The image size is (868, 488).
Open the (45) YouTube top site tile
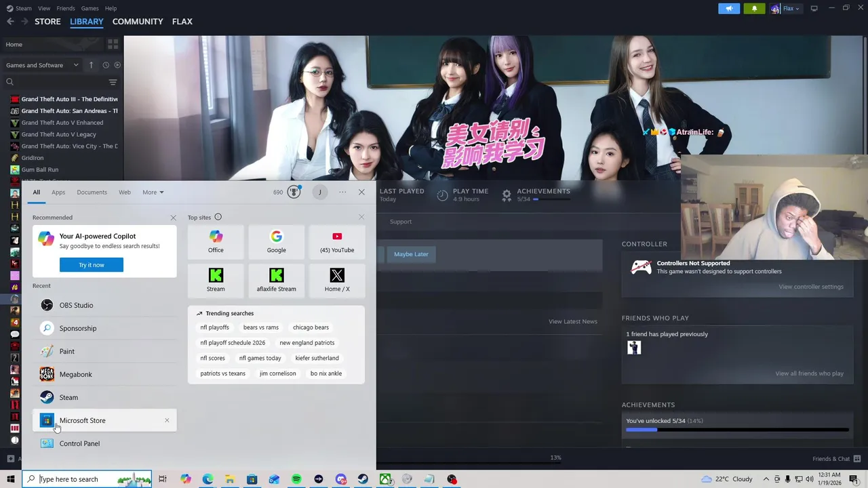337,241
